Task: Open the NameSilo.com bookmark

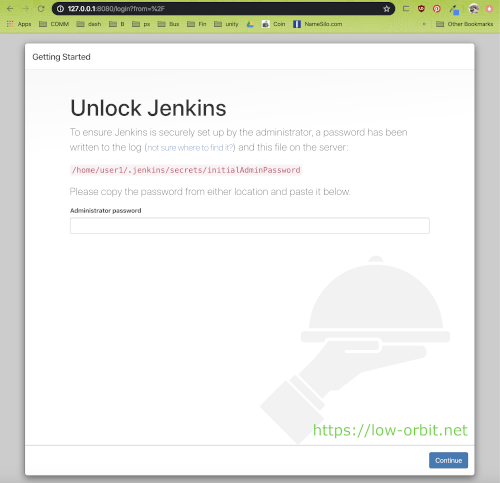Action: [318, 24]
